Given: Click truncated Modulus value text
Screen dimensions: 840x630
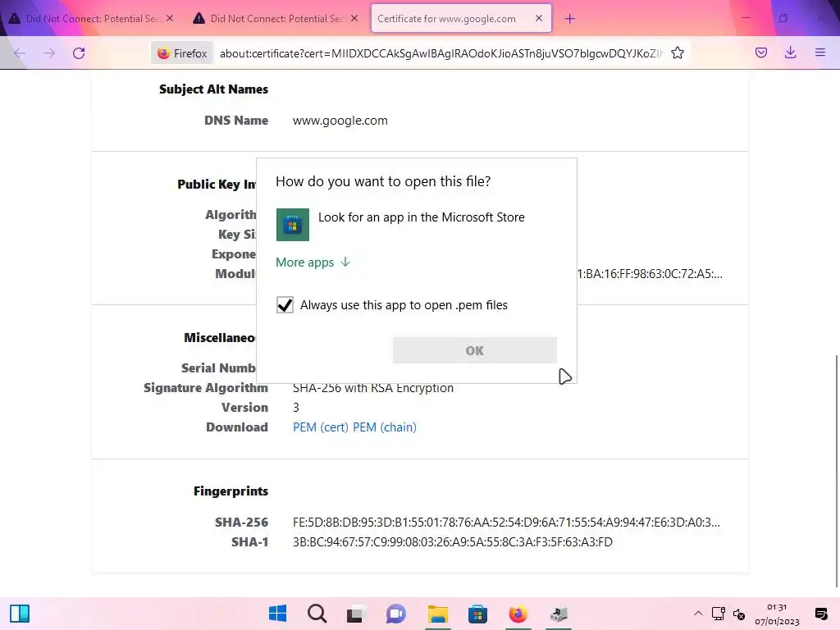Looking at the screenshot, I should [650, 274].
